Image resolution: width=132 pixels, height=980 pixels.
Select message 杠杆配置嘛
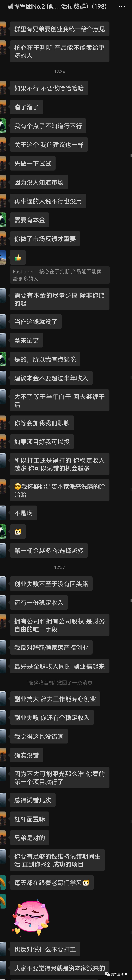click(30, 819)
